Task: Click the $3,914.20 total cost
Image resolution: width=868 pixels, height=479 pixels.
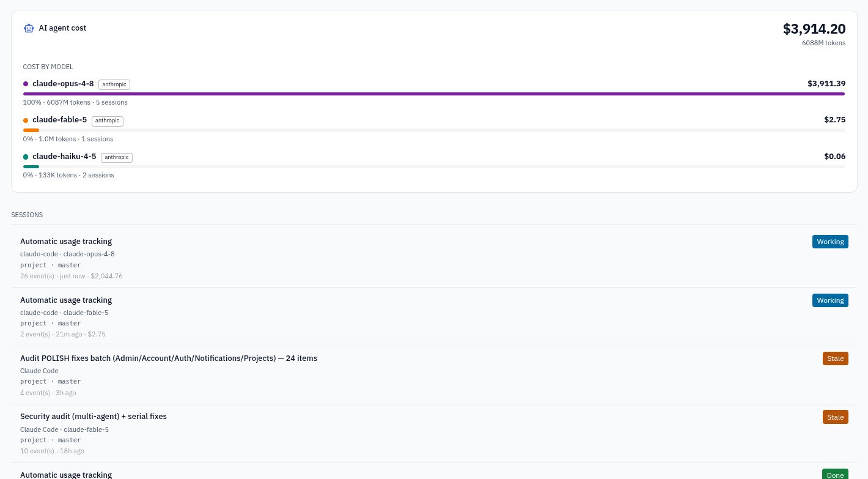Action: (x=814, y=29)
